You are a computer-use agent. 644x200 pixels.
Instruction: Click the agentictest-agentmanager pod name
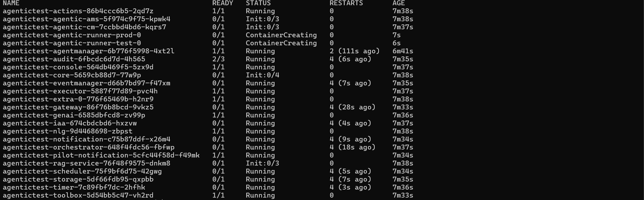(x=88, y=51)
